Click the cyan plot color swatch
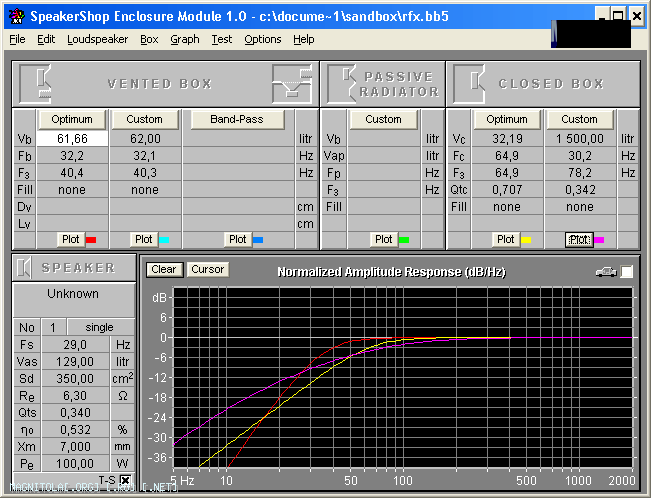Screen dimensions: 651x498 pos(164,240)
